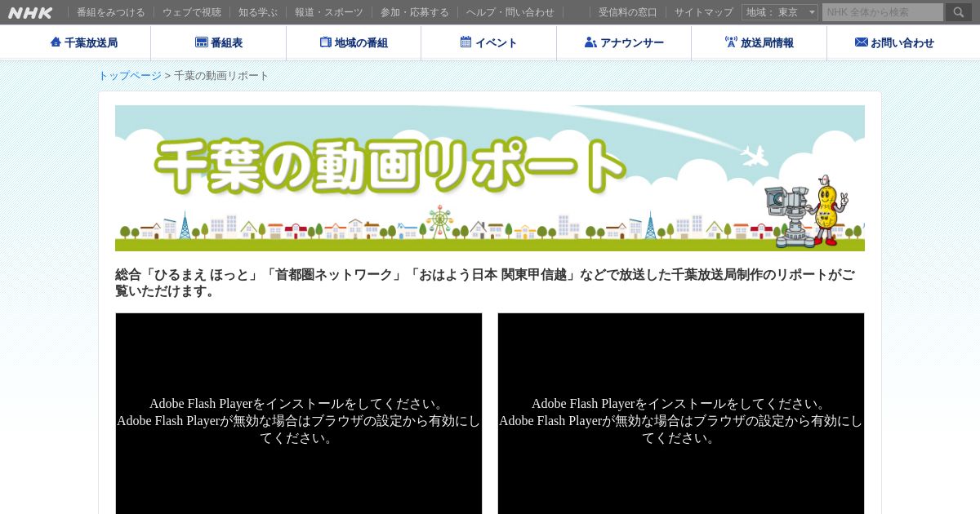980x514 pixels.
Task: Open 知る学ぶ in the top bar
Action: [258, 12]
